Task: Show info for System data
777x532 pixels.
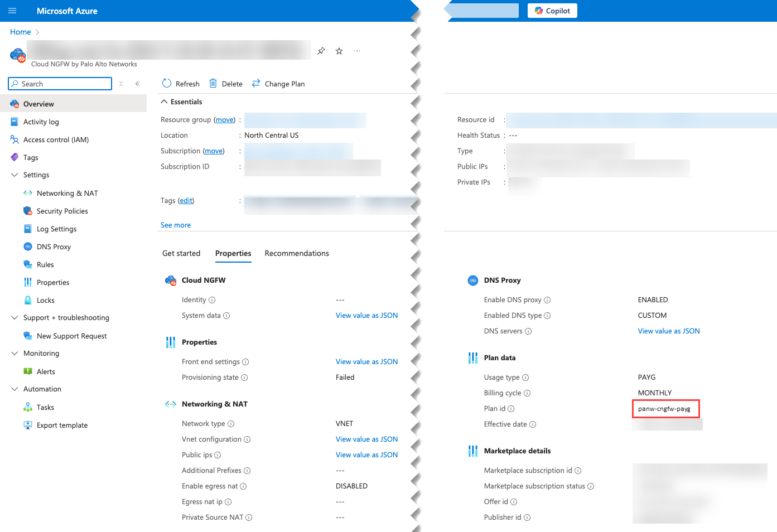Action: point(226,316)
